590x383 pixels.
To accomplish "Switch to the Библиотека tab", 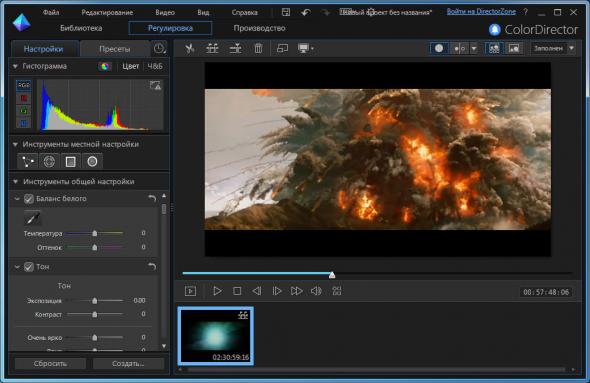I will 81,28.
